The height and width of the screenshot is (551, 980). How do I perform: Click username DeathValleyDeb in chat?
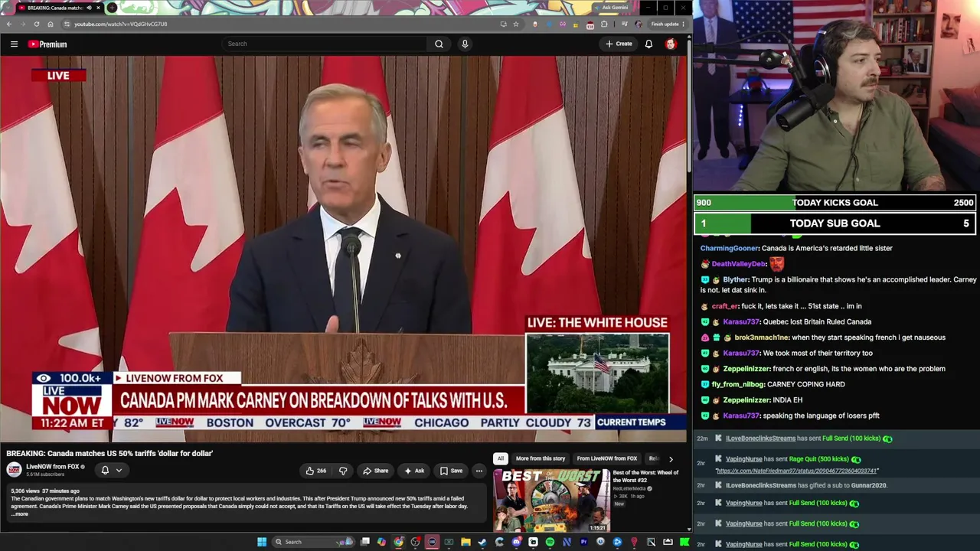point(739,264)
